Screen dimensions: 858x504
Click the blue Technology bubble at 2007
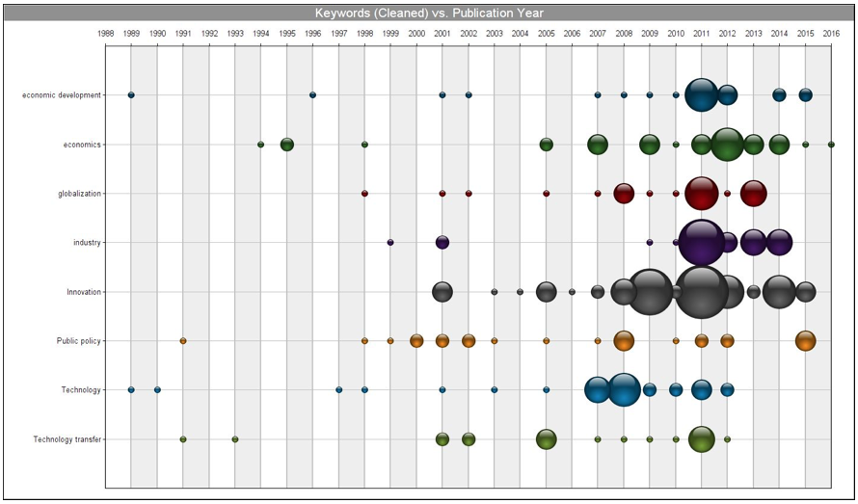[598, 389]
